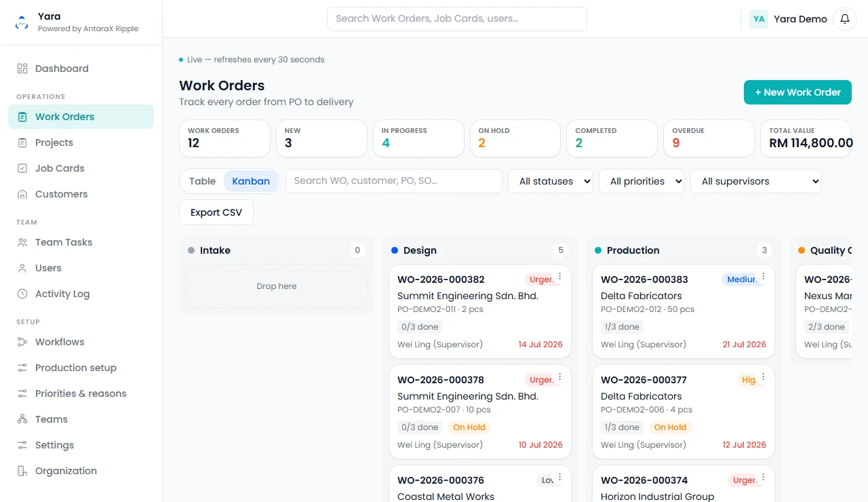Open the All supervisors dropdown

pos(756,181)
